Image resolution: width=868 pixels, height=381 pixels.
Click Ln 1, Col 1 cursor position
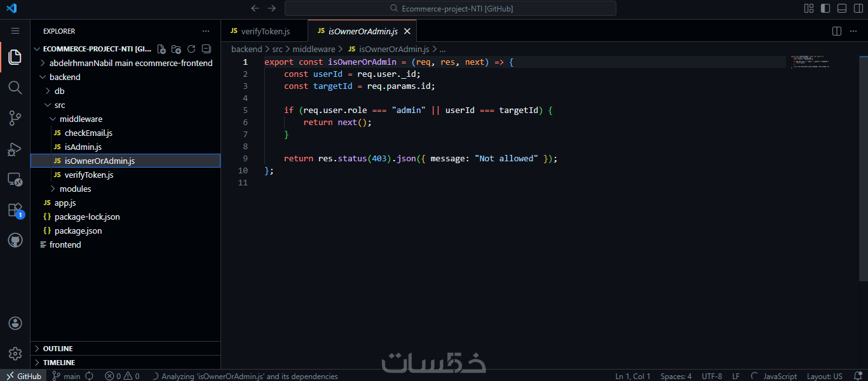pyautogui.click(x=632, y=376)
